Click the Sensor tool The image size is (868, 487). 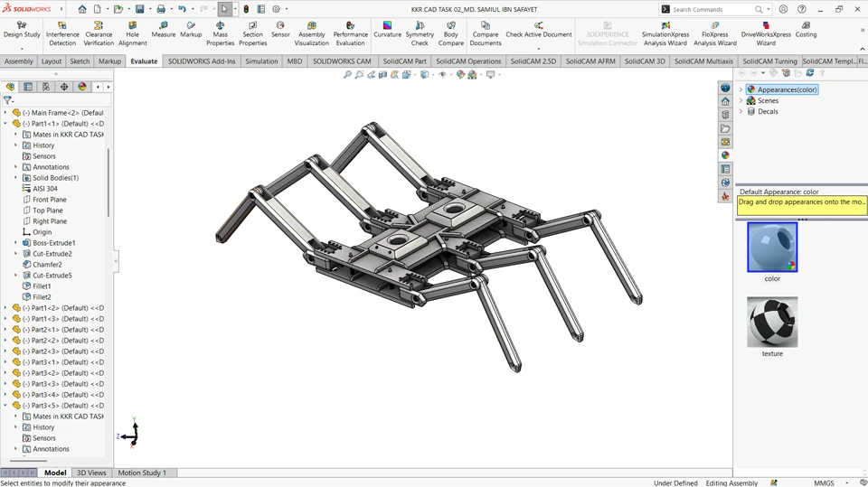click(x=280, y=30)
